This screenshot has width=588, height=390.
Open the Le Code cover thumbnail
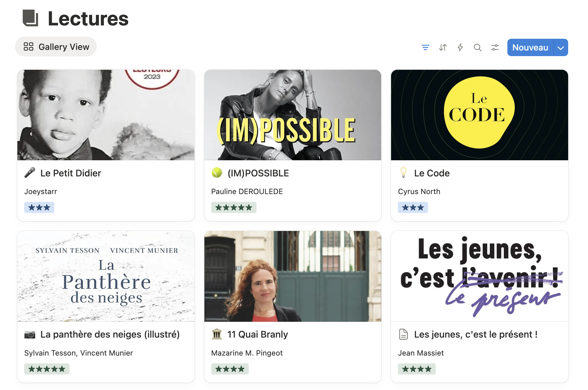tap(479, 115)
